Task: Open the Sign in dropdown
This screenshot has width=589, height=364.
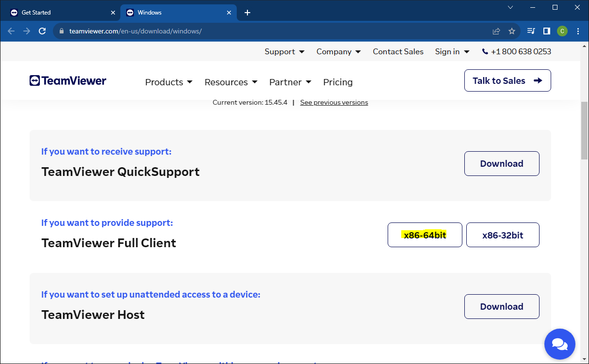Action: [x=452, y=51]
